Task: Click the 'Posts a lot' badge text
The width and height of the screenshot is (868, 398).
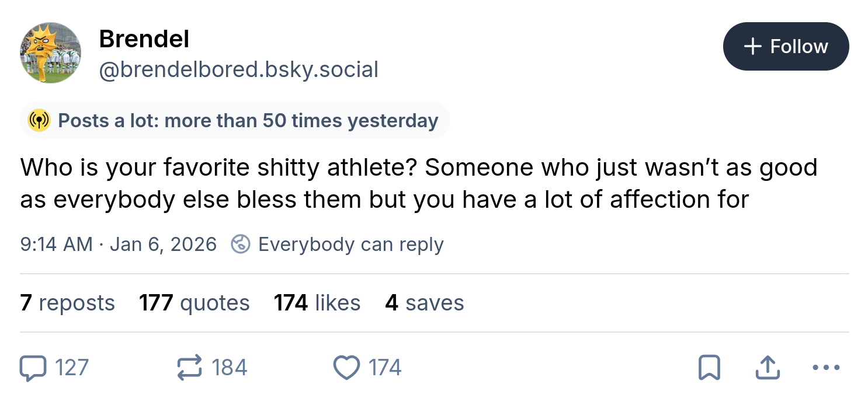Action: tap(248, 120)
